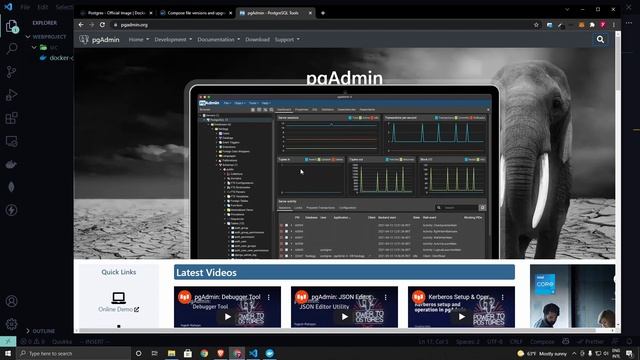
Task: Show hidden system tray icons chevron
Action: (574, 353)
